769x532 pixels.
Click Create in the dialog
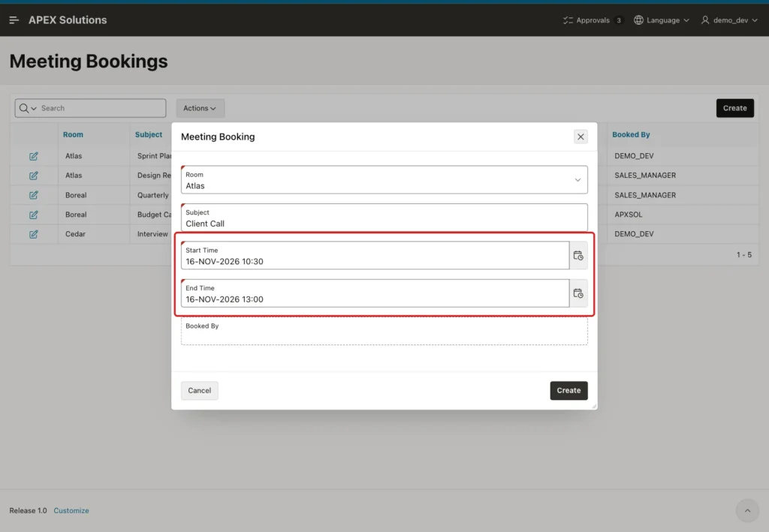click(568, 390)
